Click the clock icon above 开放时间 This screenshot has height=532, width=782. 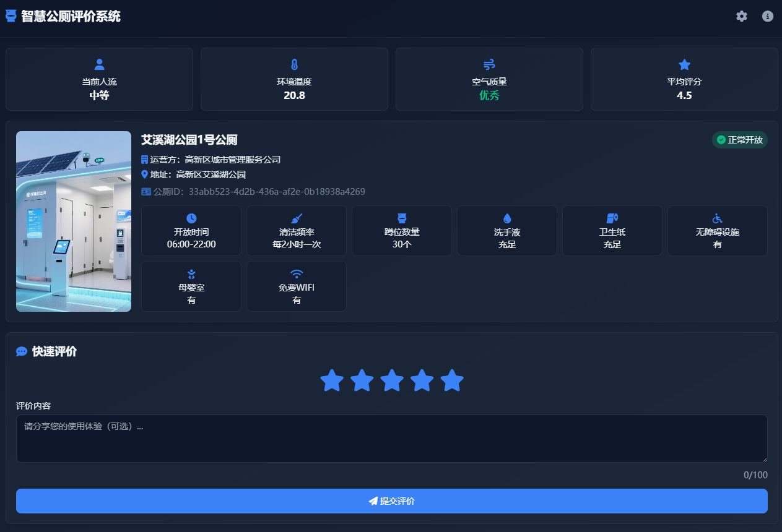[191, 218]
